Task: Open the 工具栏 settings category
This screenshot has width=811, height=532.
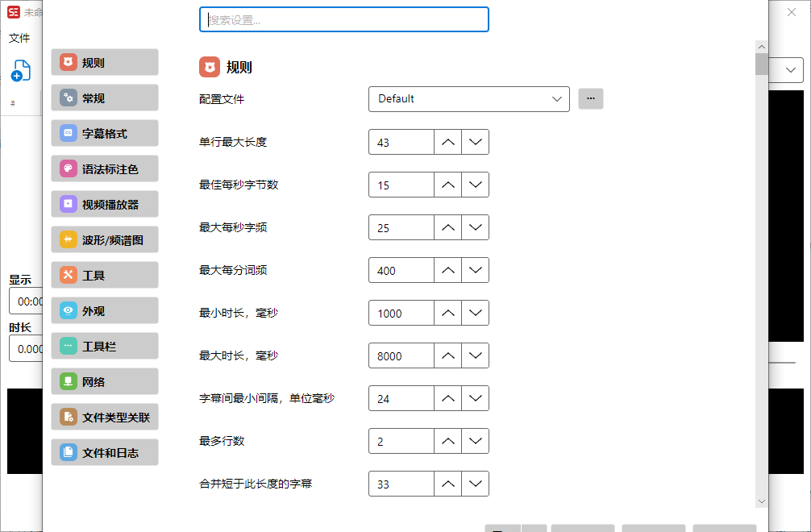Action: tap(105, 346)
